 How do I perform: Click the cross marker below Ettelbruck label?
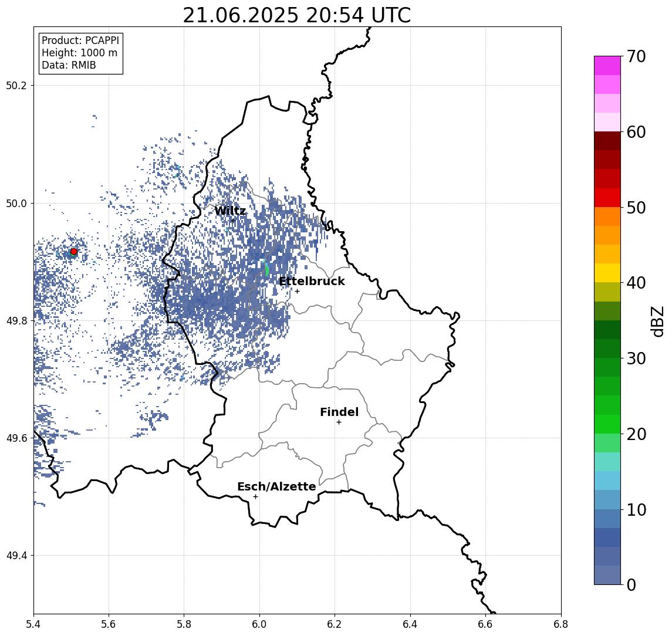tap(297, 292)
